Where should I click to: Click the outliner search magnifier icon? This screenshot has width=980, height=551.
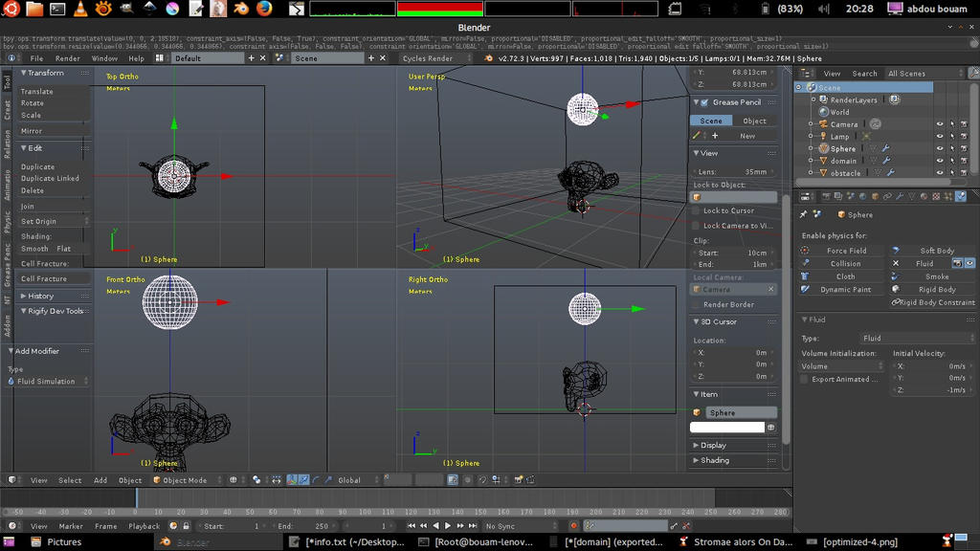point(973,73)
